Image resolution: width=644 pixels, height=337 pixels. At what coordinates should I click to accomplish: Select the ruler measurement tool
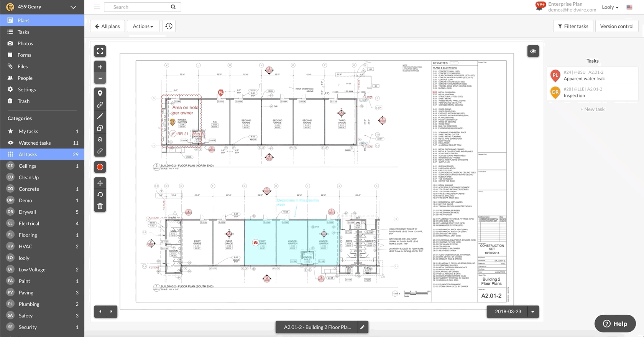click(100, 151)
